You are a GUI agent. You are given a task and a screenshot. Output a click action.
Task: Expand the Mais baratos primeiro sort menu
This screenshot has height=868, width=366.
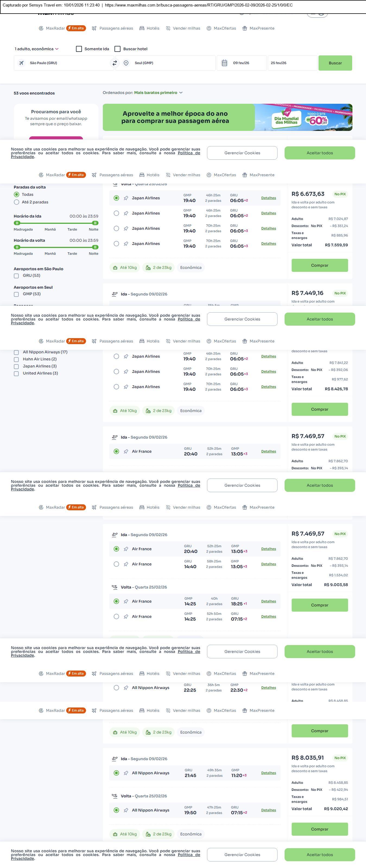(x=158, y=93)
